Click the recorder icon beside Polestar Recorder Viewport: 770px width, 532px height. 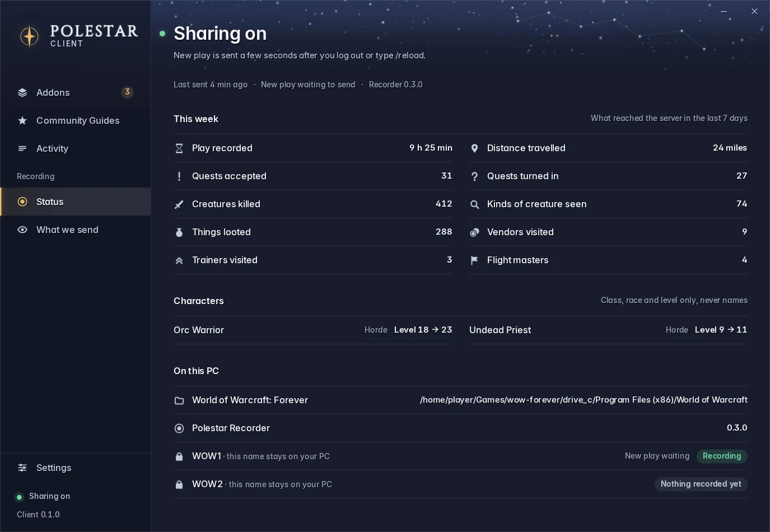coord(179,428)
